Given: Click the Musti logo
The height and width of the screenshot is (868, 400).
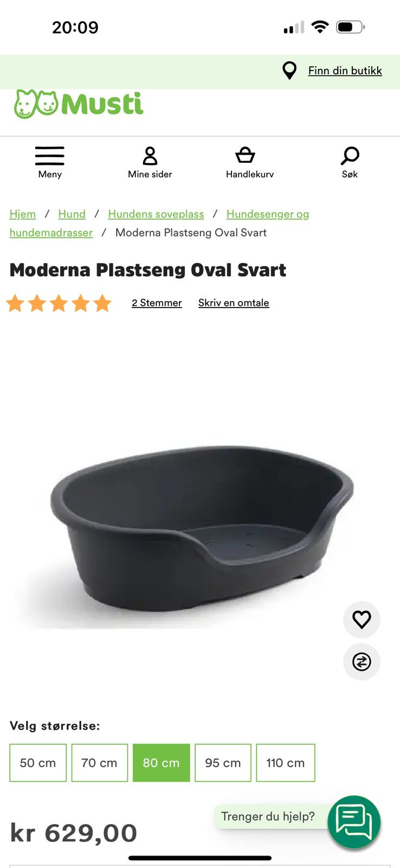Looking at the screenshot, I should tap(79, 104).
